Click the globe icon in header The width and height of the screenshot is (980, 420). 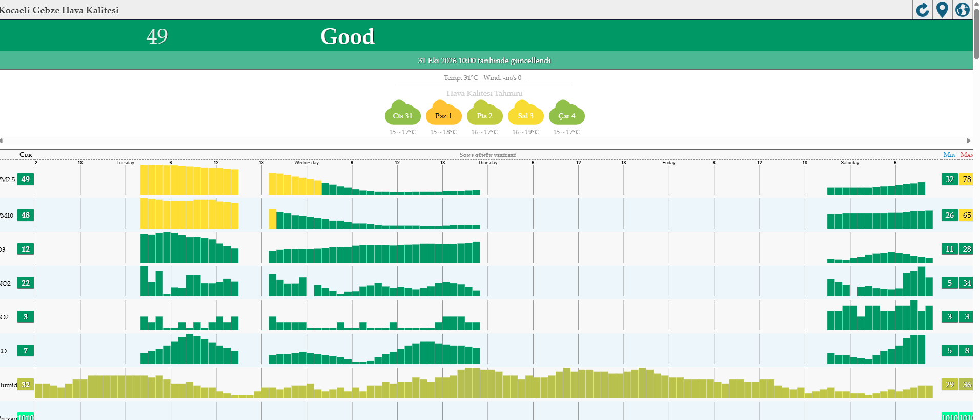(962, 10)
